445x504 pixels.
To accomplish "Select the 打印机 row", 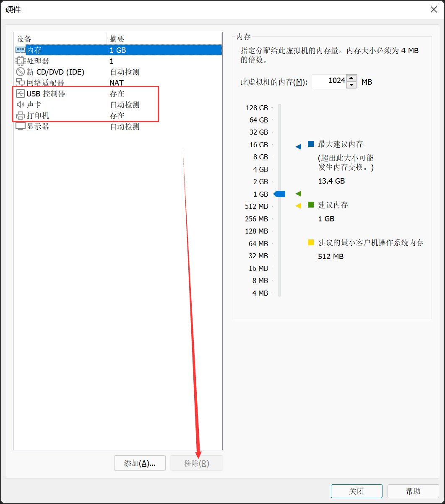I will pos(118,115).
